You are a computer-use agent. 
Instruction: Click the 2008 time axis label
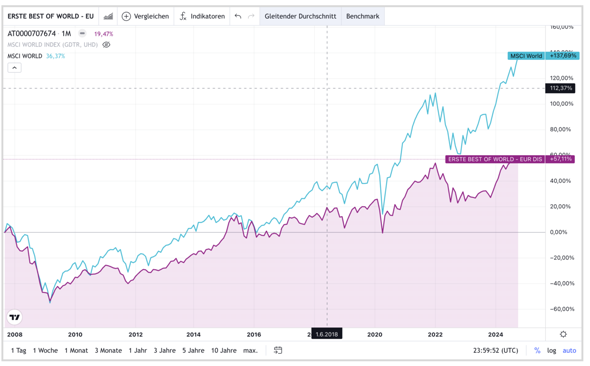(x=15, y=334)
